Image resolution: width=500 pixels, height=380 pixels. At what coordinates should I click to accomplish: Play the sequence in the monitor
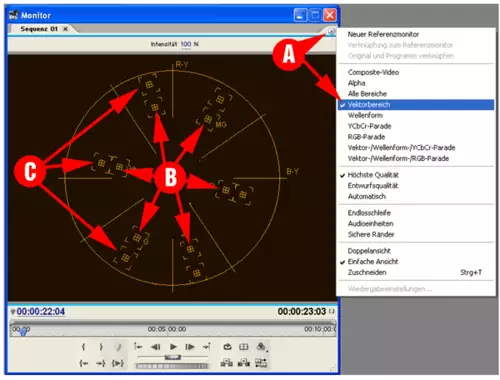[x=173, y=347]
